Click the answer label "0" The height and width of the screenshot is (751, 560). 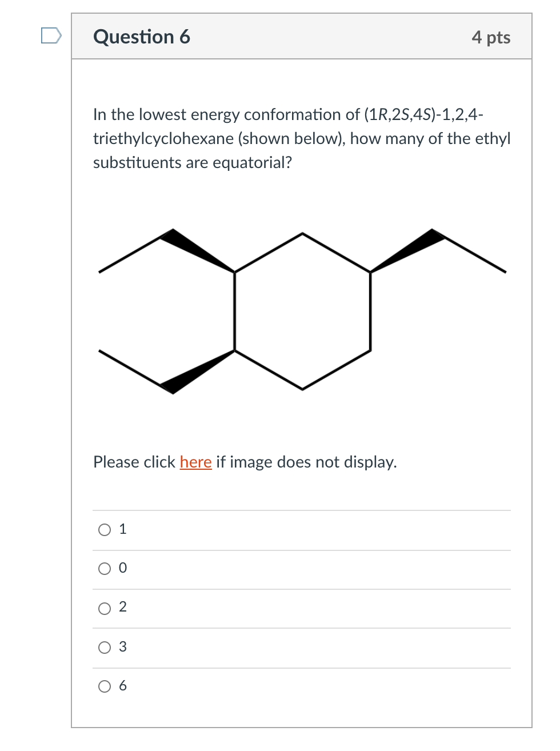point(122,568)
